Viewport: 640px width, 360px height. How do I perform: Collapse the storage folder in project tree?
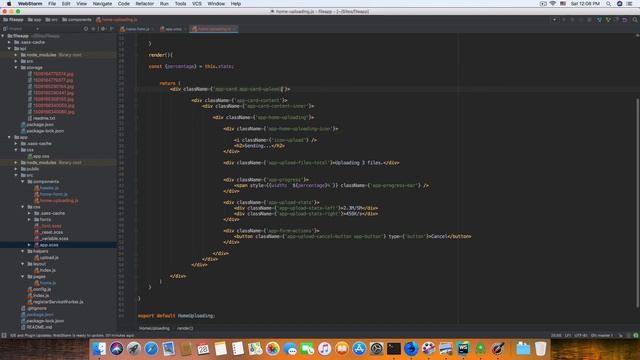tap(16, 67)
